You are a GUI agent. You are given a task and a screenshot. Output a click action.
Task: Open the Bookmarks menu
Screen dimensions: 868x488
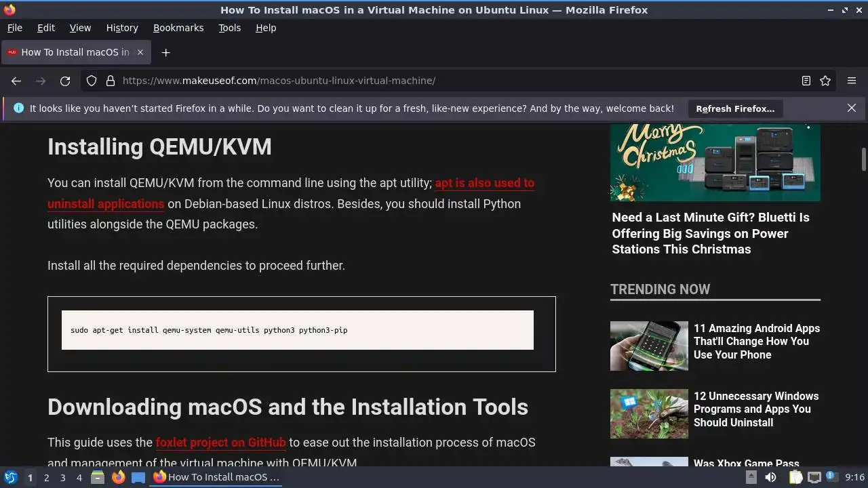[178, 28]
